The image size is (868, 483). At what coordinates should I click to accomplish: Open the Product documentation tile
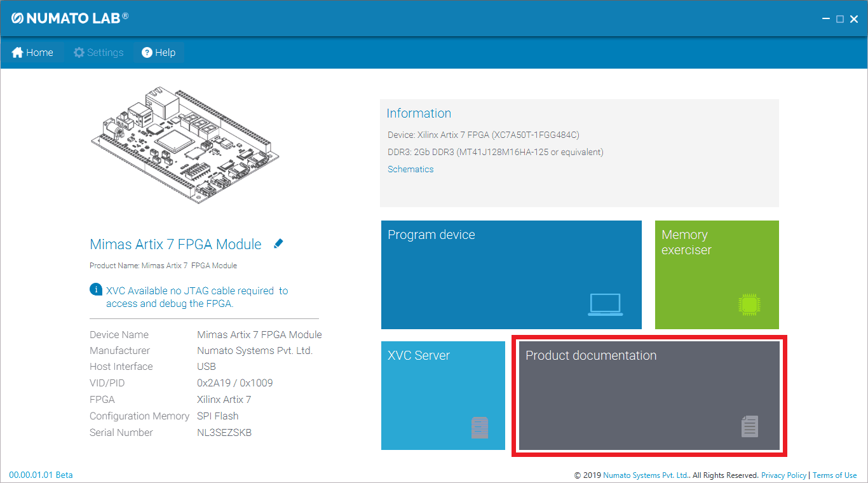coord(649,395)
